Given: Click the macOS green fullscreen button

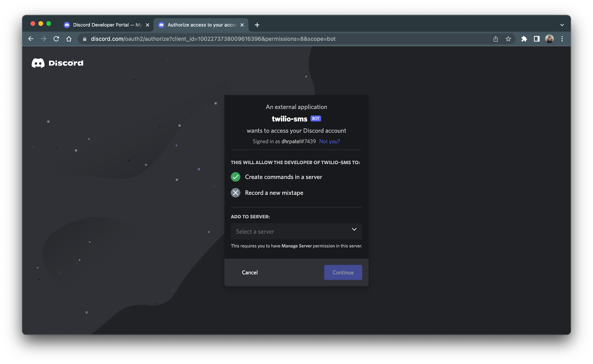Looking at the screenshot, I should (x=49, y=24).
